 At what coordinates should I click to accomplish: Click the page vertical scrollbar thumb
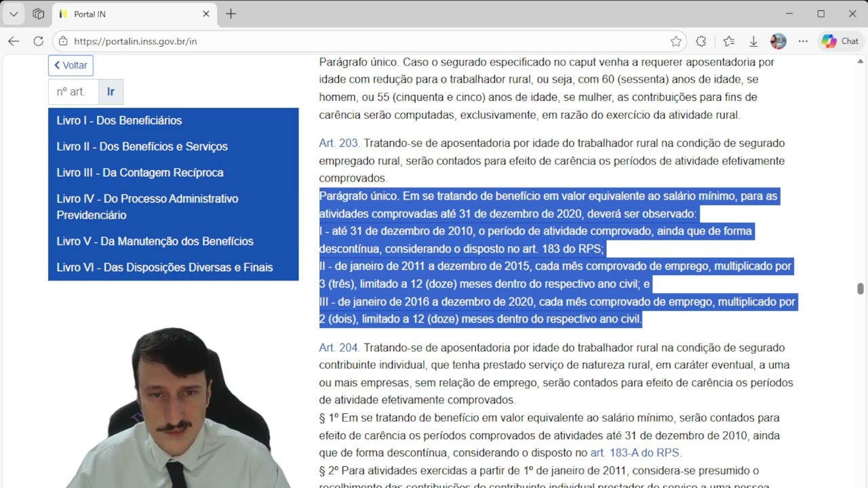tap(861, 289)
